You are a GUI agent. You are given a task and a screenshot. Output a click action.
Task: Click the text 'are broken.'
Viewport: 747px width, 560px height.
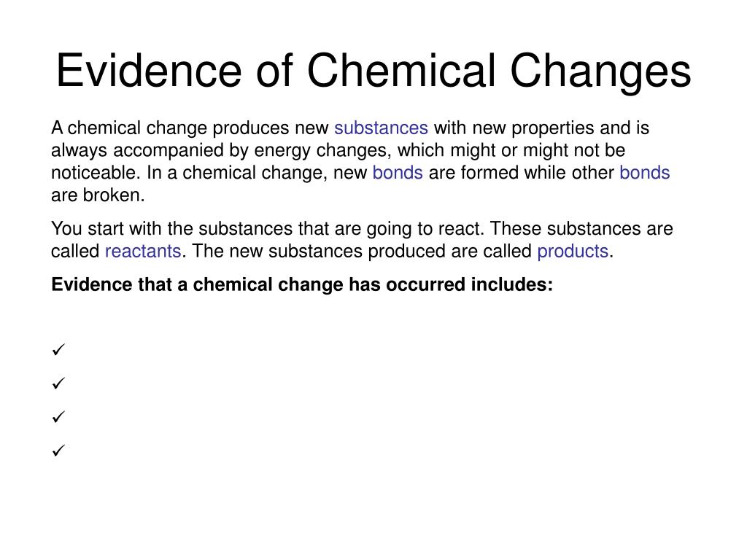[98, 195]
